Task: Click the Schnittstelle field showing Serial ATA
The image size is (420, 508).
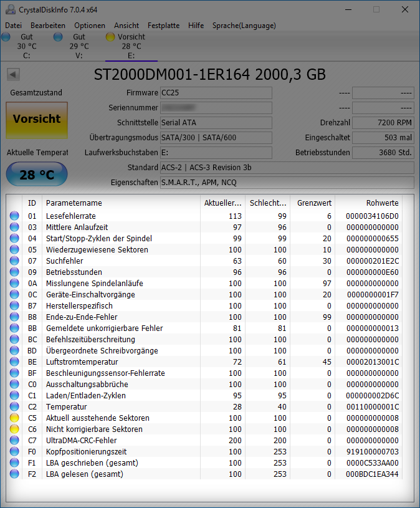Action: pyautogui.click(x=216, y=122)
